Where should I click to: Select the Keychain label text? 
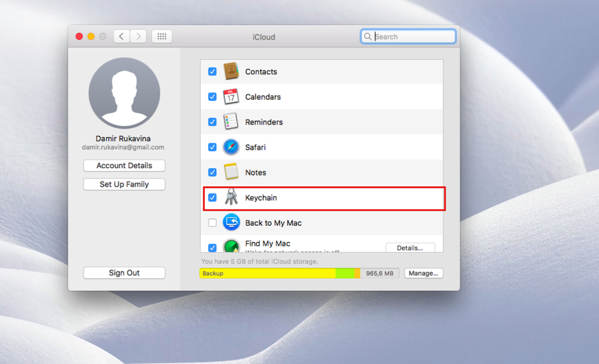[x=261, y=198]
